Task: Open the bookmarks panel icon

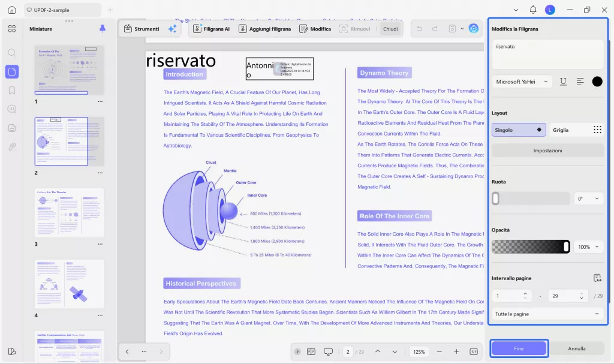Action: coord(11,91)
